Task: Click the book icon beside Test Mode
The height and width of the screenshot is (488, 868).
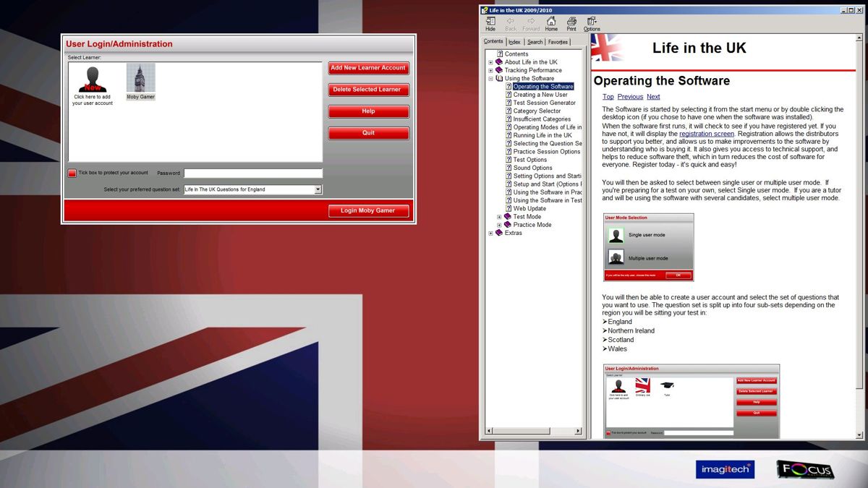Action: (x=508, y=217)
